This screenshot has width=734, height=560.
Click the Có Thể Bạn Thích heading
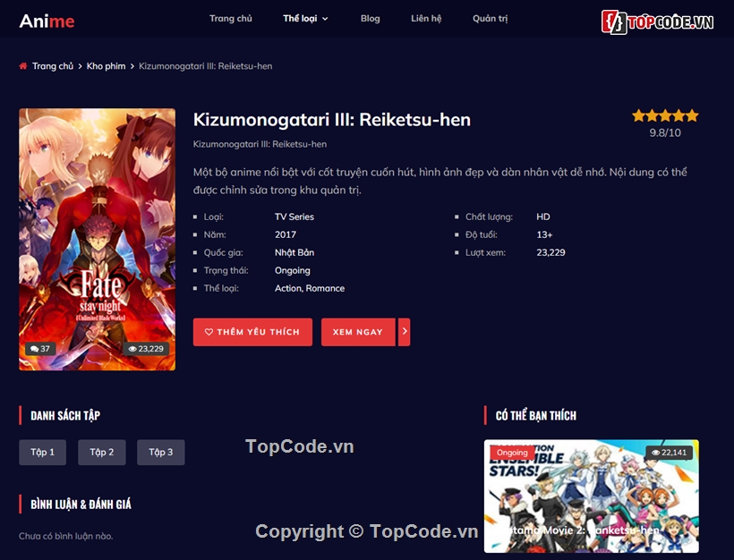point(536,415)
